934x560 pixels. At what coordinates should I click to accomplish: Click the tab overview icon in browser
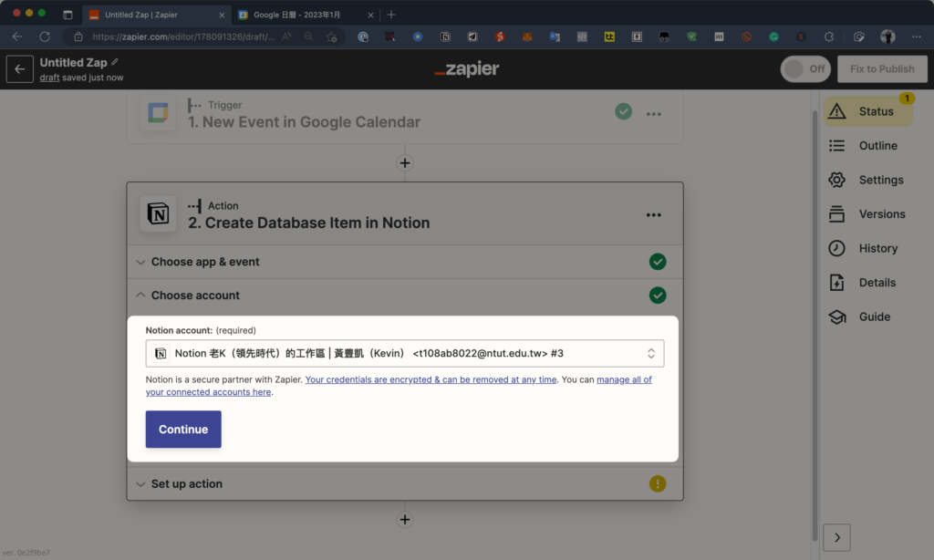pos(67,15)
